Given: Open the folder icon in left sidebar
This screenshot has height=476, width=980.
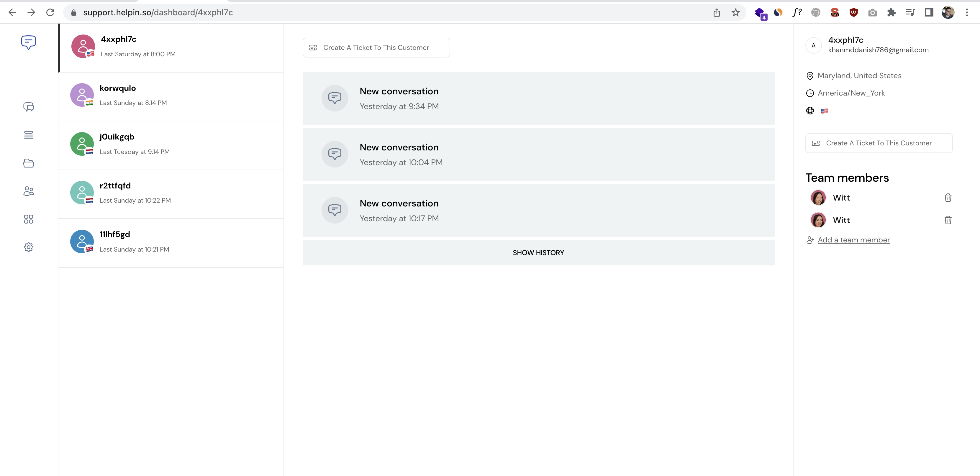Looking at the screenshot, I should pyautogui.click(x=29, y=163).
